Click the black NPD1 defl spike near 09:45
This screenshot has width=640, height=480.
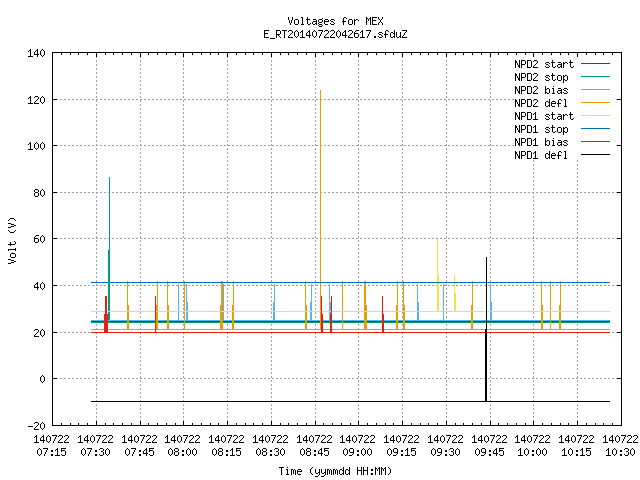486,329
